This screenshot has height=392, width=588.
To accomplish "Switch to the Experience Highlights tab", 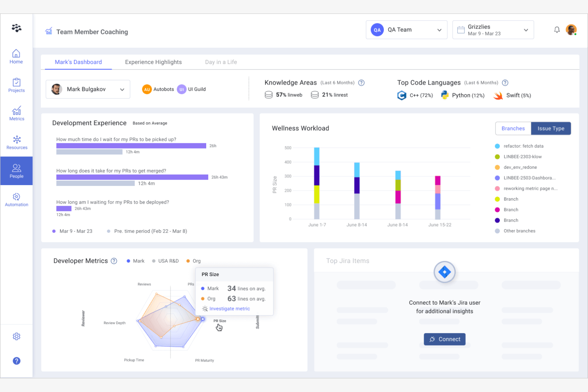I will [153, 62].
